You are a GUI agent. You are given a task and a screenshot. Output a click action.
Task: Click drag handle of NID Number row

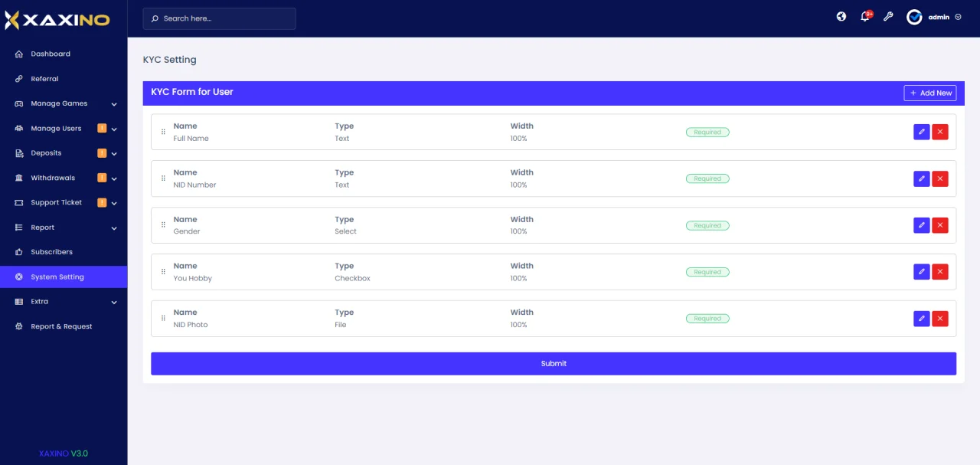coord(163,178)
